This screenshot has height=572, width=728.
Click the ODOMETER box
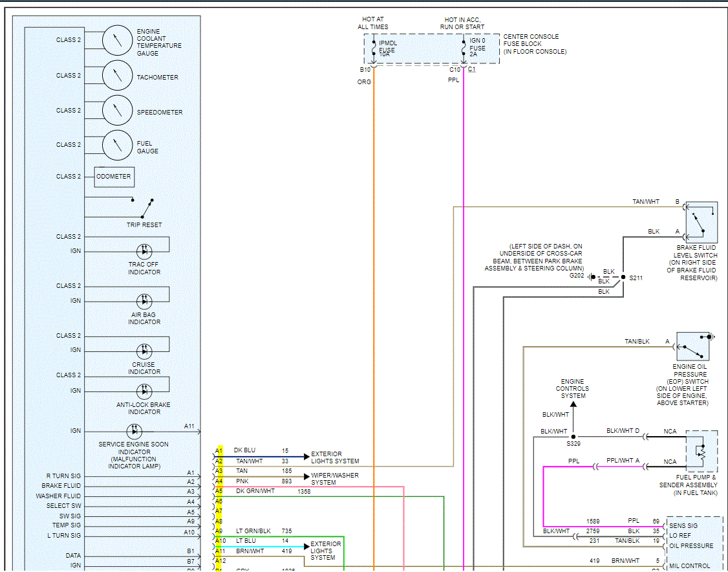[x=114, y=177]
